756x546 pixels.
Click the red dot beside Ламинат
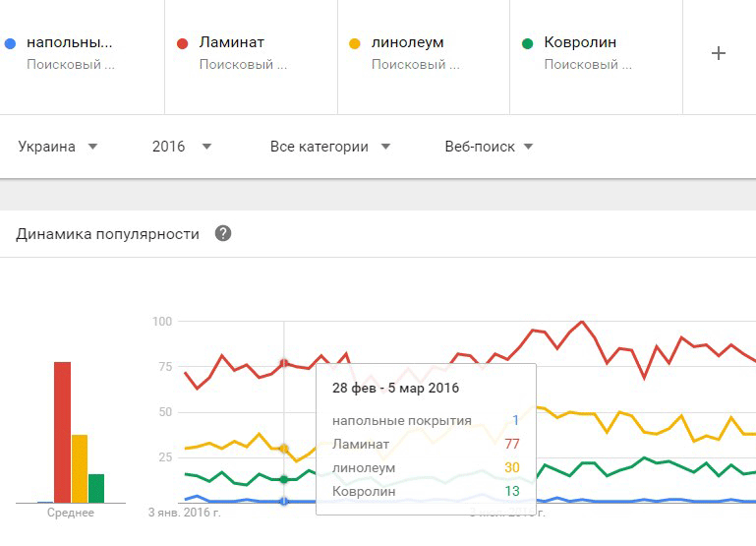point(182,43)
